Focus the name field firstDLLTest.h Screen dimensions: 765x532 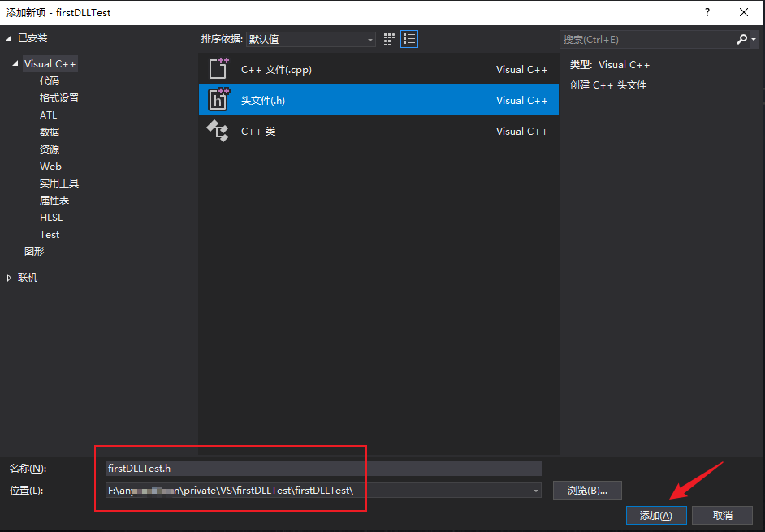point(323,468)
